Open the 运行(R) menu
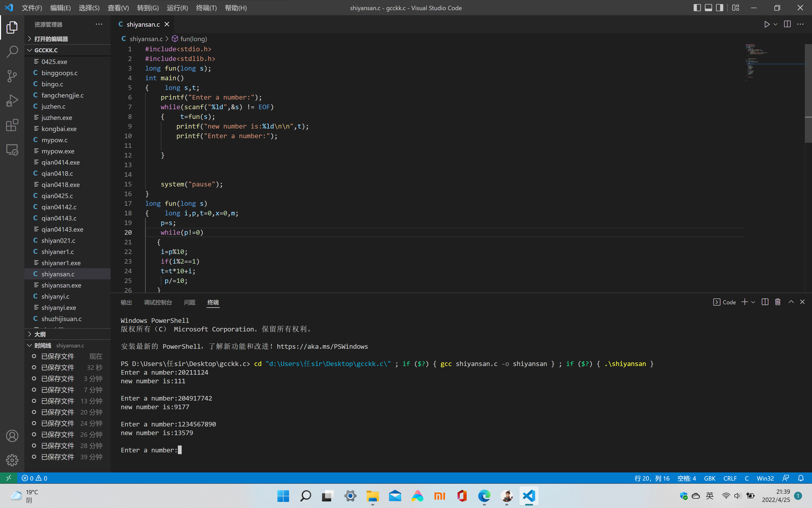 [x=178, y=8]
